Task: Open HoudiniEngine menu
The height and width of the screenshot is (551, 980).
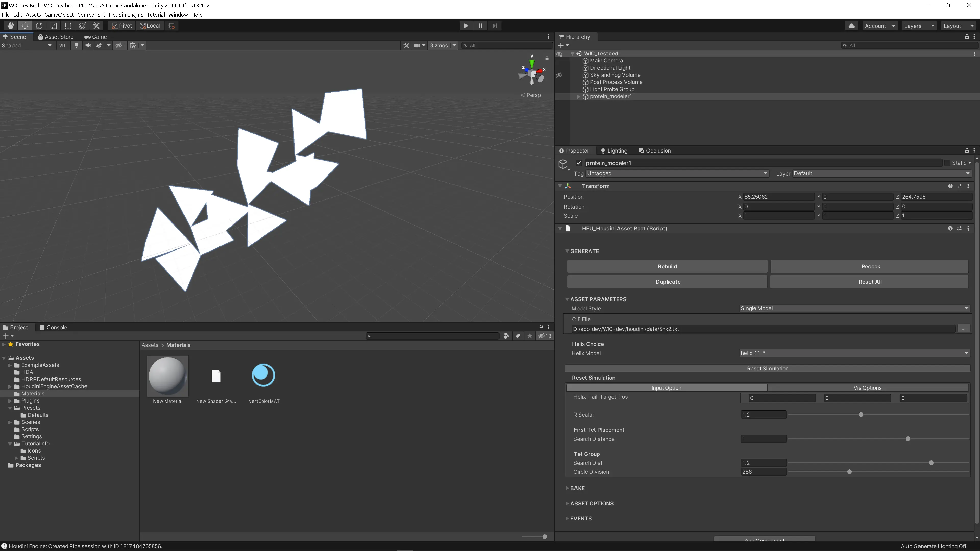Action: tap(126, 15)
